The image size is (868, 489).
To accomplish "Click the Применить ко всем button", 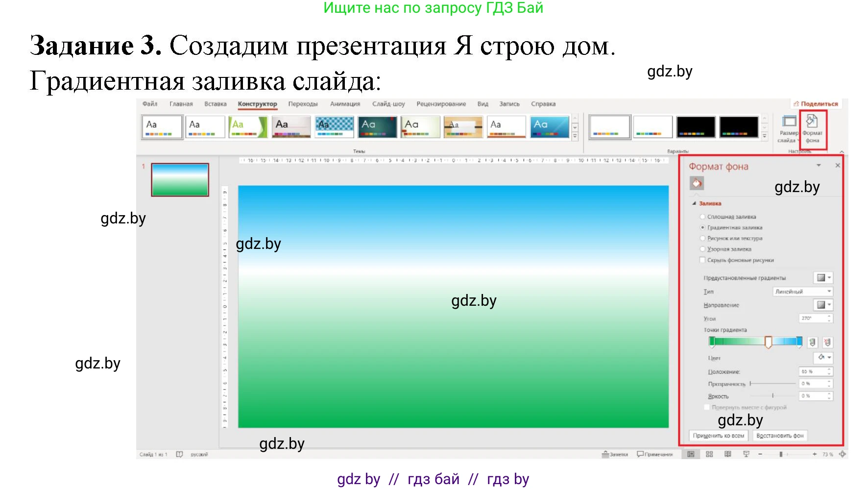I will pyautogui.click(x=718, y=435).
